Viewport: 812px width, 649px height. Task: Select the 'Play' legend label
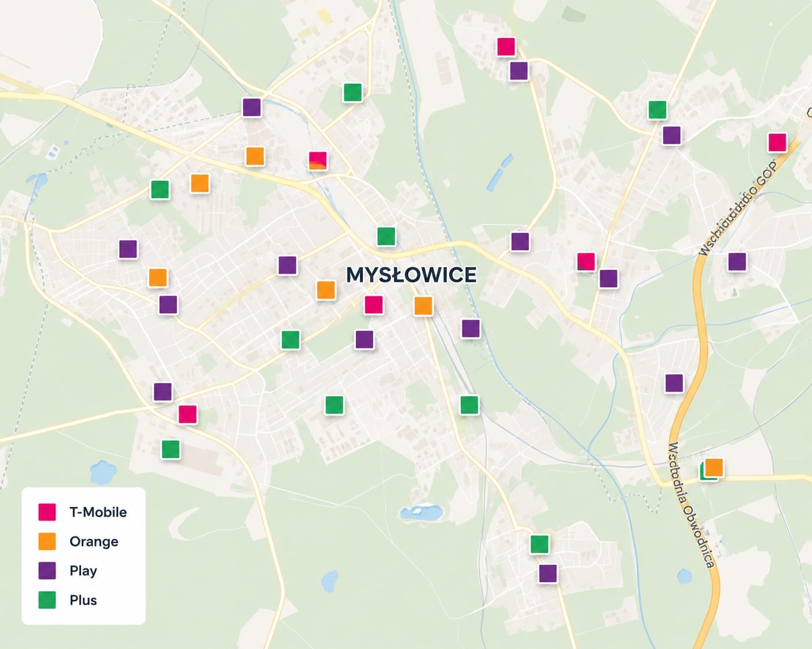pos(83,571)
